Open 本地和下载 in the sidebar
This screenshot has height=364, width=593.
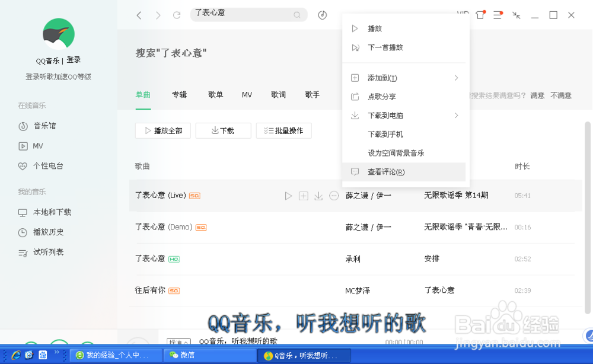tap(44, 212)
